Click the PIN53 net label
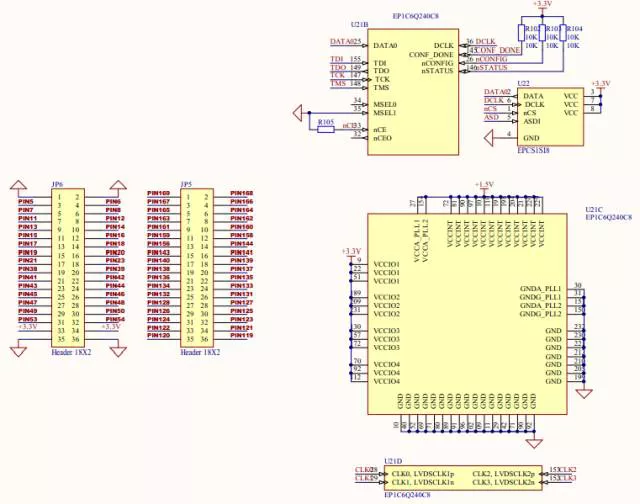 26,319
